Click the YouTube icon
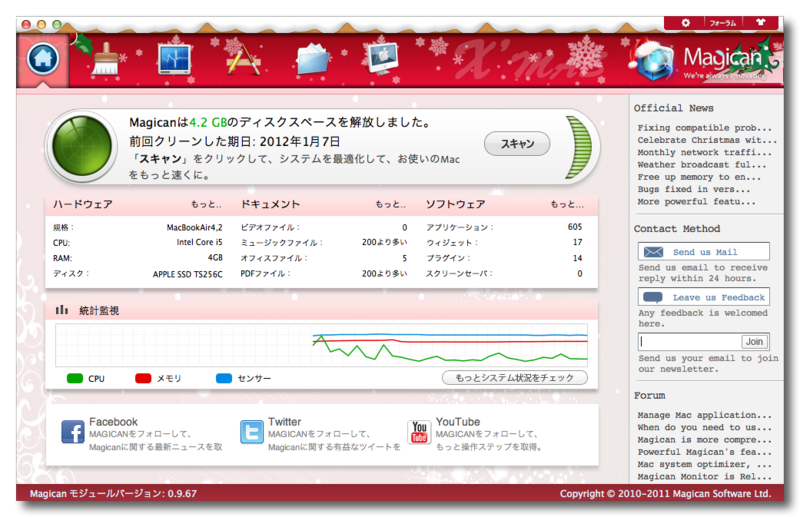 click(419, 432)
